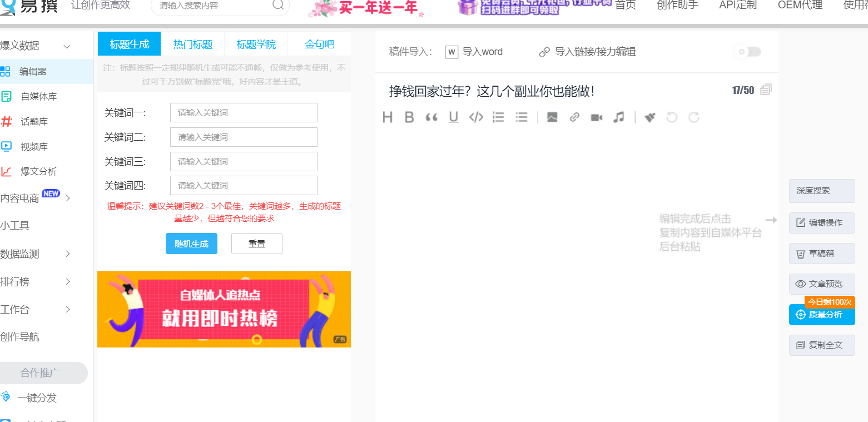Insert music into the article
The image size is (868, 422).
[x=618, y=117]
